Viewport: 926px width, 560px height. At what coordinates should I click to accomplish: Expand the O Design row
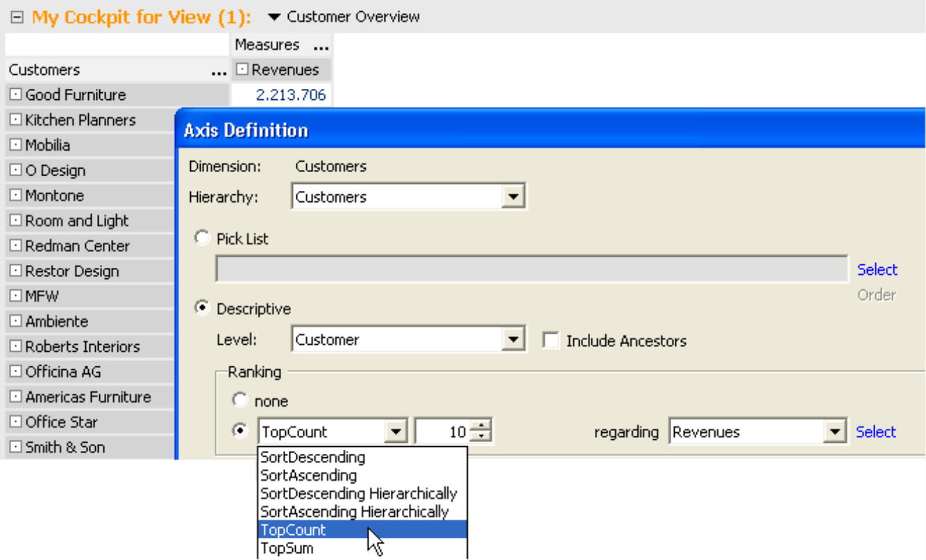point(15,170)
